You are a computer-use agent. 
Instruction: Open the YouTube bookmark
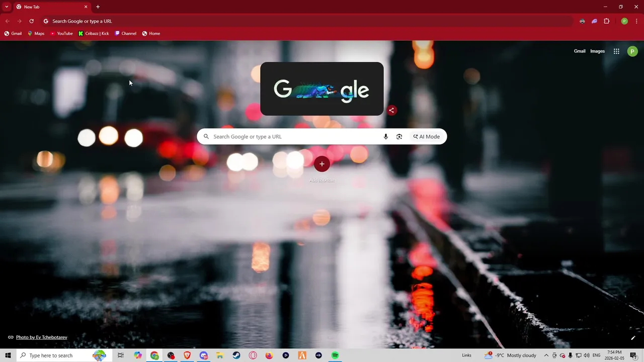click(61, 34)
